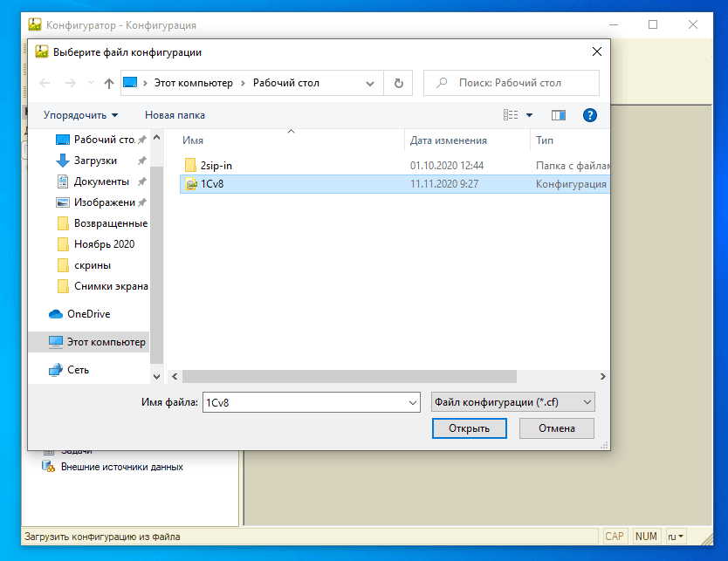Open the Help question mark icon
The image size is (728, 561).
click(589, 114)
